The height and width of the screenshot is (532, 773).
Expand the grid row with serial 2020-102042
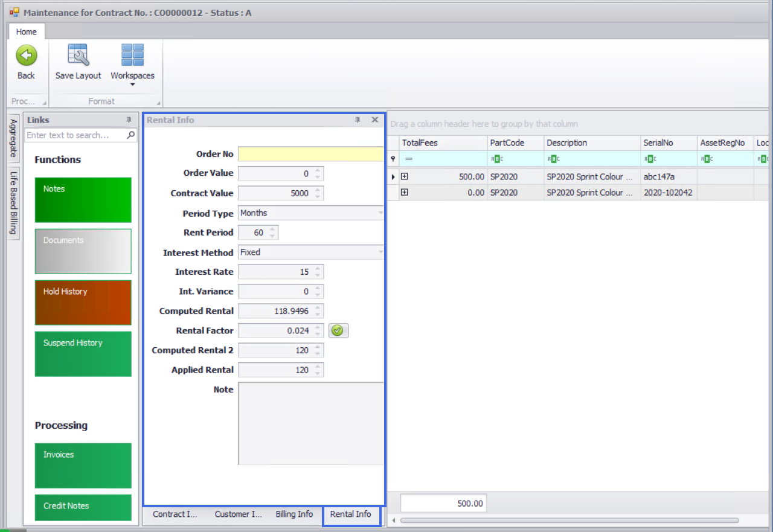coord(405,193)
